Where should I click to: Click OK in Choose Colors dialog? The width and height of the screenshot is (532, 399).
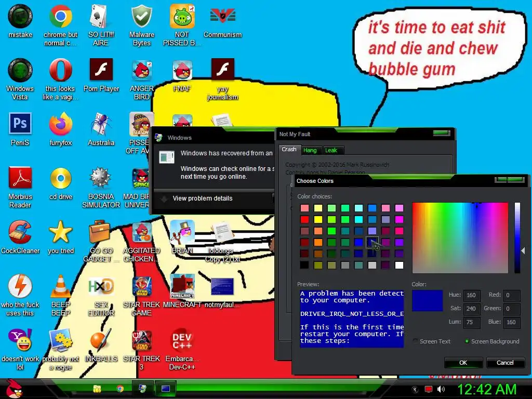463,363
